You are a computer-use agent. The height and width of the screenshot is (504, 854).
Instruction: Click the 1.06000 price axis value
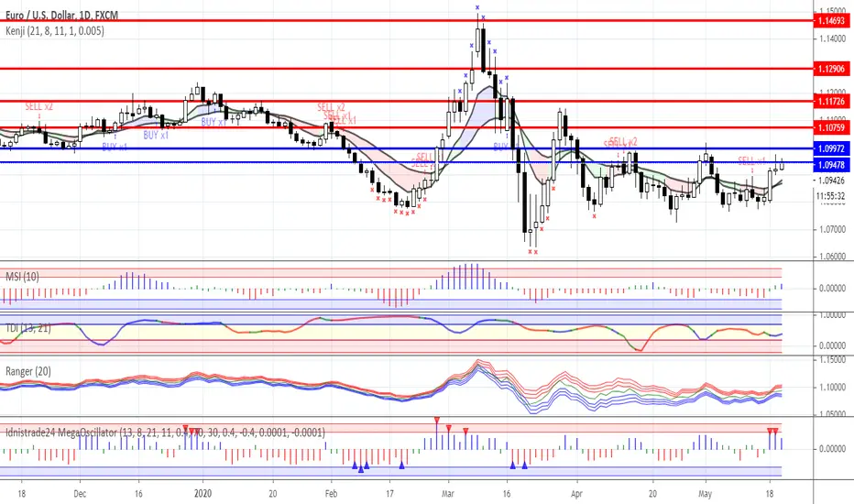pyautogui.click(x=832, y=256)
